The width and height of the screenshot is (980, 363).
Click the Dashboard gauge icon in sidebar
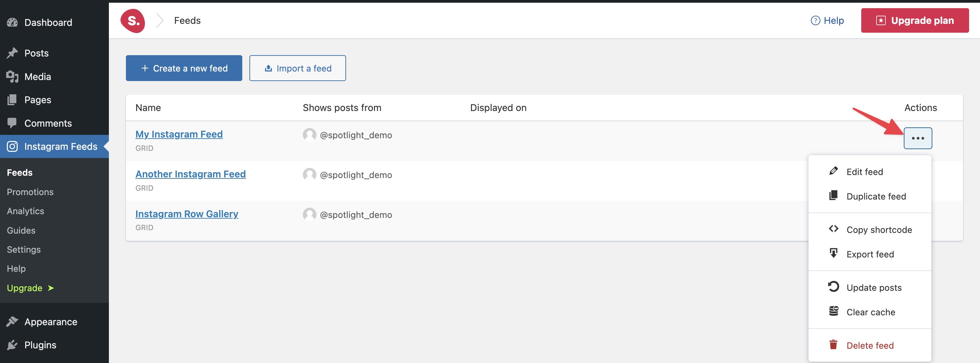(x=12, y=22)
